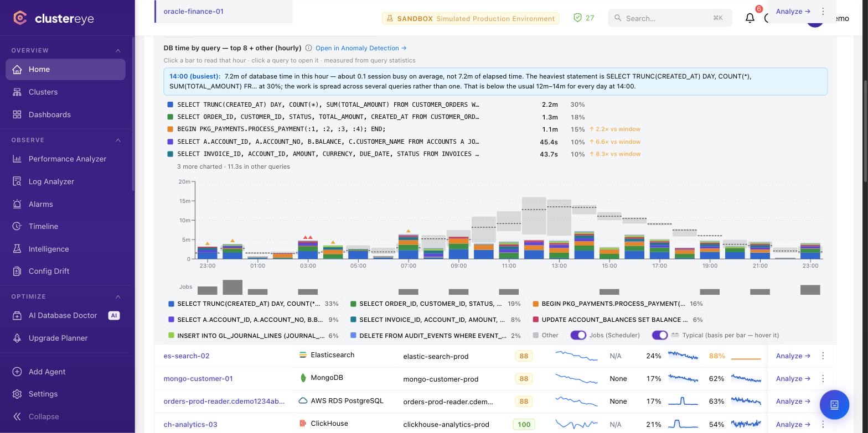Screen dimensions: 868x433
Task: Toggle the Typical basis per bar switch
Action: [x=660, y=336]
